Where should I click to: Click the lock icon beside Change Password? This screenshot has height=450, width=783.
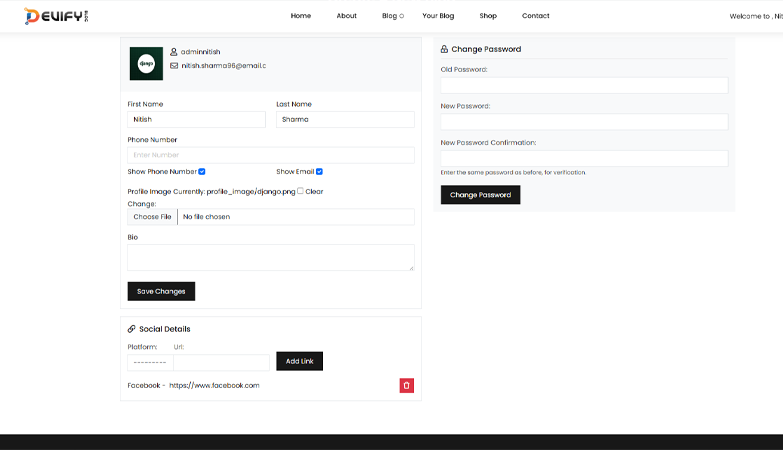pos(444,49)
